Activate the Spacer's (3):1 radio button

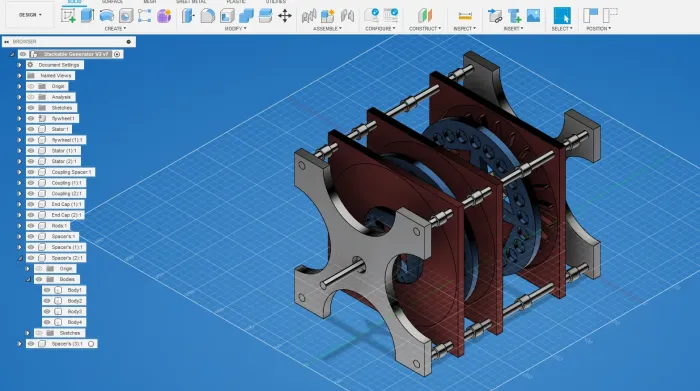91,344
